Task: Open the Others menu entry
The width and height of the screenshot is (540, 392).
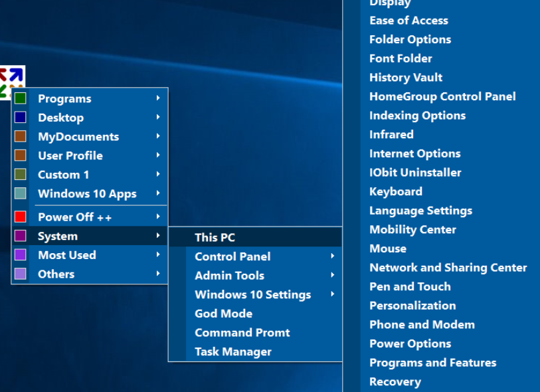Action: [x=90, y=274]
